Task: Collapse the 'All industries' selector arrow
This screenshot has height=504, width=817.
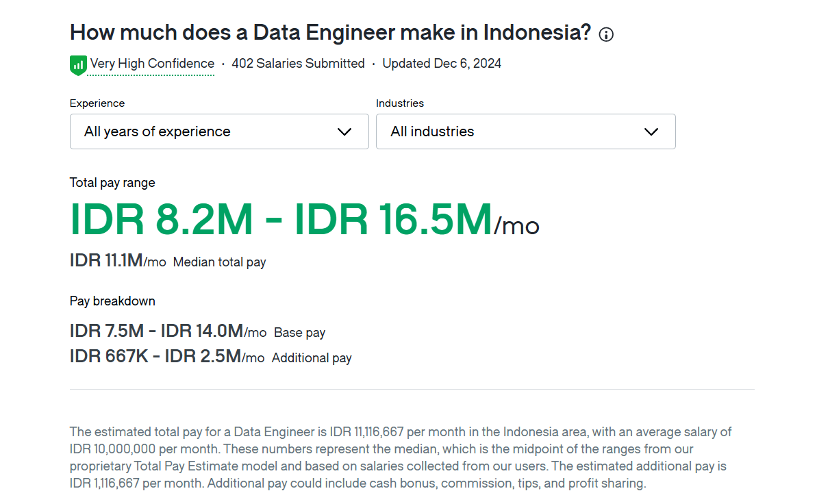Action: (651, 131)
